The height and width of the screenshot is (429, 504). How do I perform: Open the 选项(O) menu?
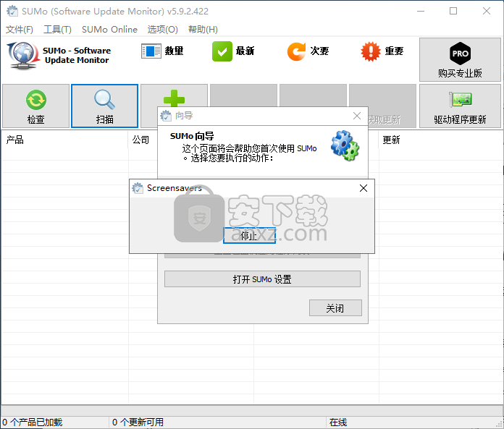(162, 30)
